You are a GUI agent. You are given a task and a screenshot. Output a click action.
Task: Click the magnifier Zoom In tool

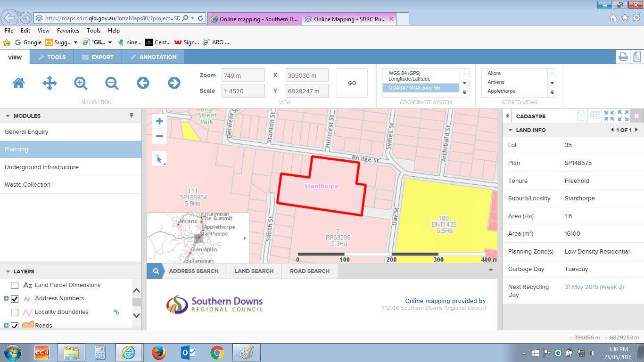[81, 83]
